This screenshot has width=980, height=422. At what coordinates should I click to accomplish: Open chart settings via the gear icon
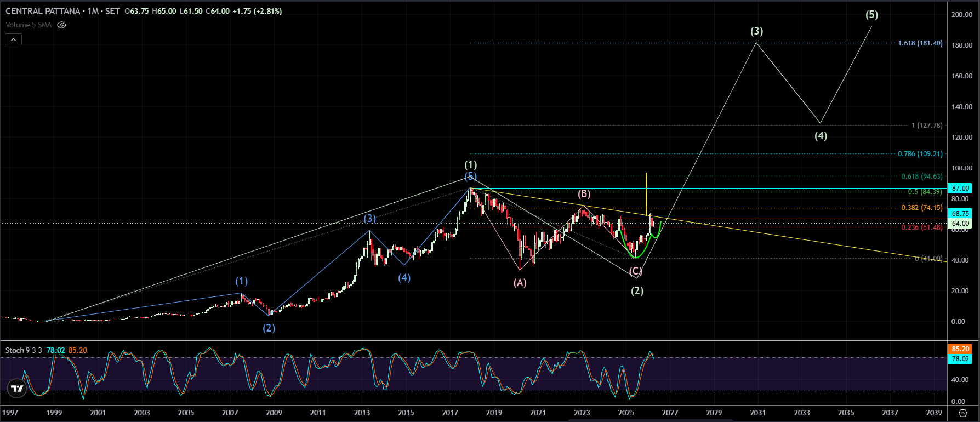[x=963, y=413]
